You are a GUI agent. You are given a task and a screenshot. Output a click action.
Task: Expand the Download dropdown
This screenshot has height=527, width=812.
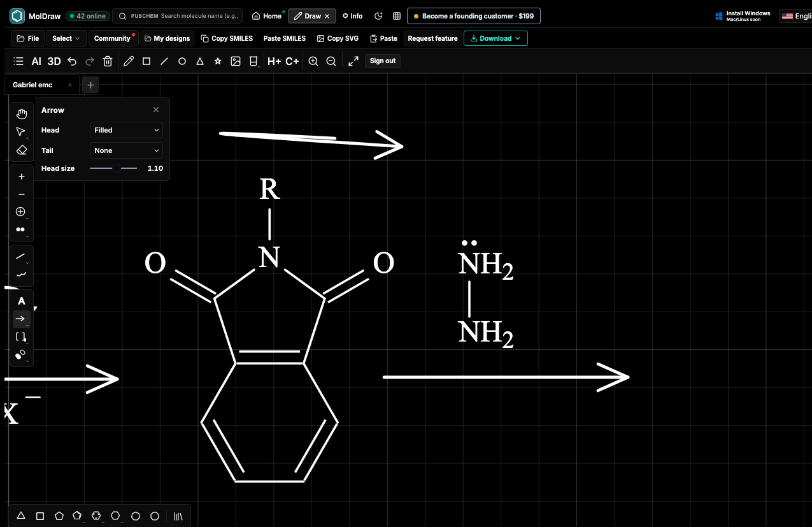(x=495, y=38)
